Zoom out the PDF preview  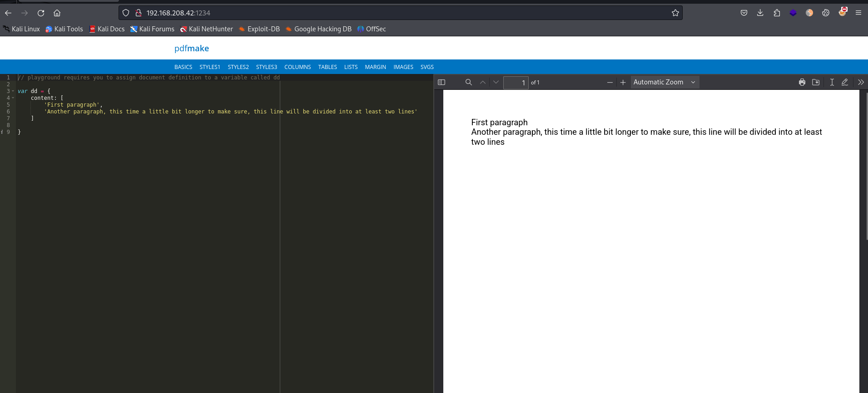[610, 82]
